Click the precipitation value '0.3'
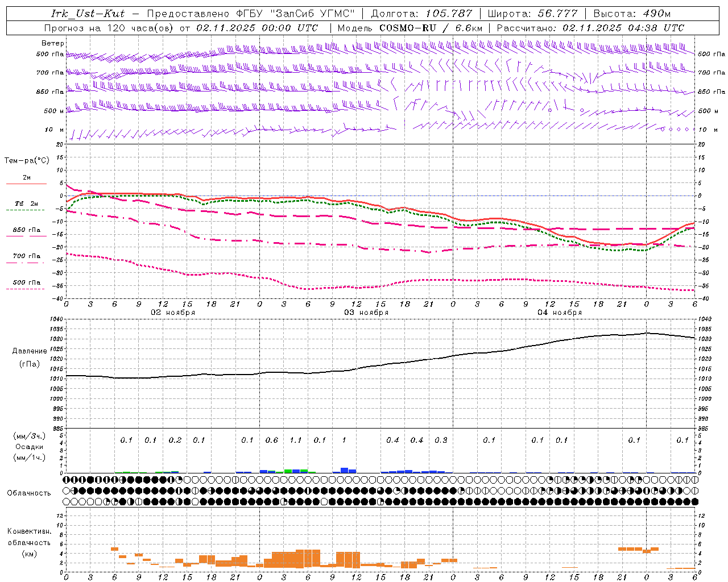The height and width of the screenshot is (582, 728). [441, 440]
